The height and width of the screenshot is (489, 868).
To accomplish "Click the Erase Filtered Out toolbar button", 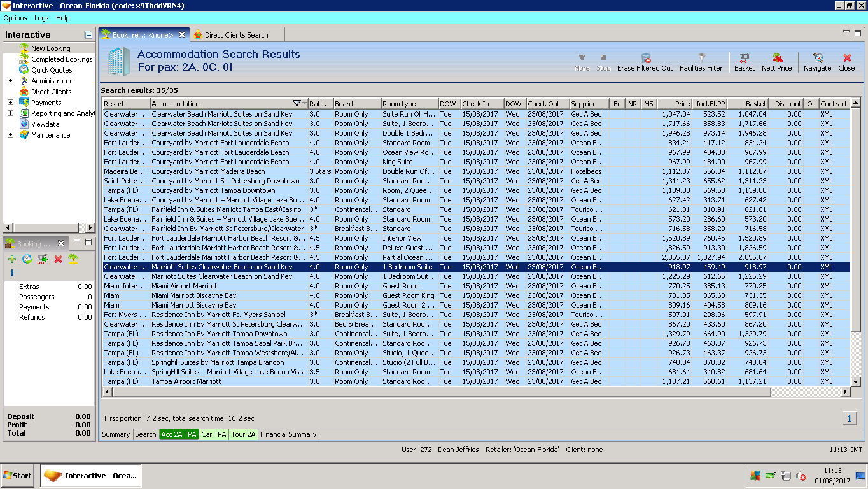I will 645,62.
